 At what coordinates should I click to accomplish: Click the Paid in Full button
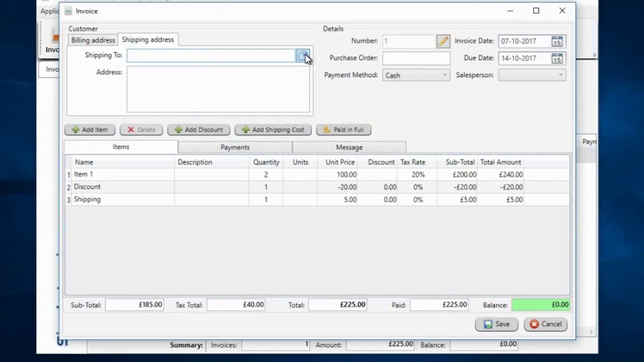pyautogui.click(x=344, y=130)
